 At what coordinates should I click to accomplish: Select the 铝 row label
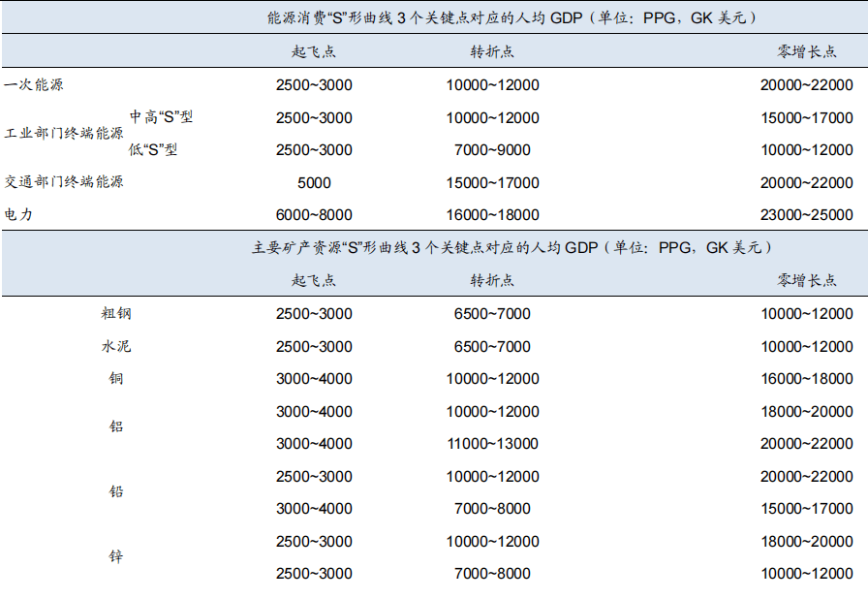click(115, 426)
